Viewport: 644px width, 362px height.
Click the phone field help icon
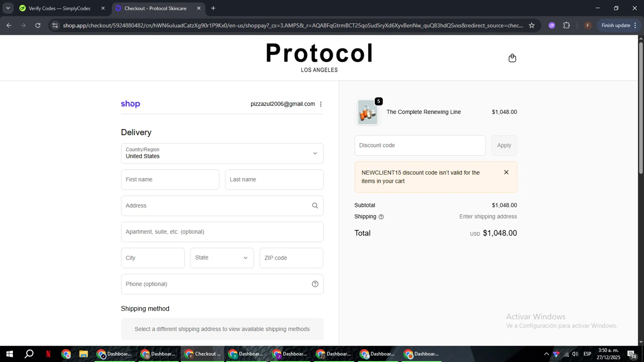click(x=315, y=284)
